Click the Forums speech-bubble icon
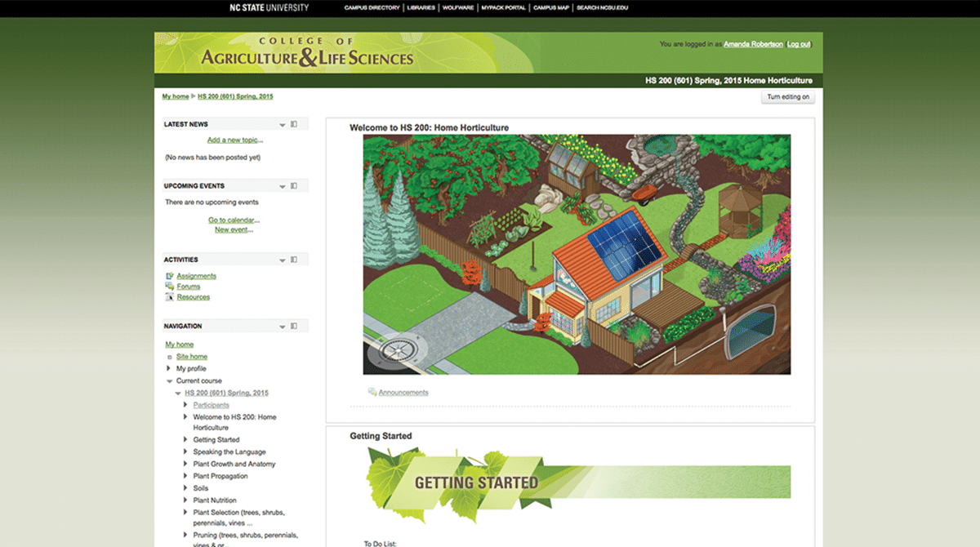 [169, 287]
